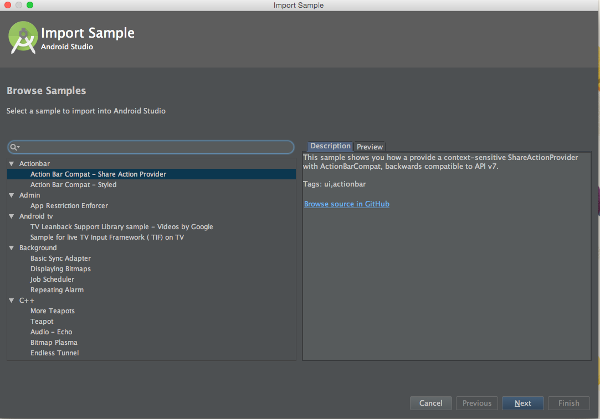
Task: Select More Teapots sample
Action: point(52,311)
